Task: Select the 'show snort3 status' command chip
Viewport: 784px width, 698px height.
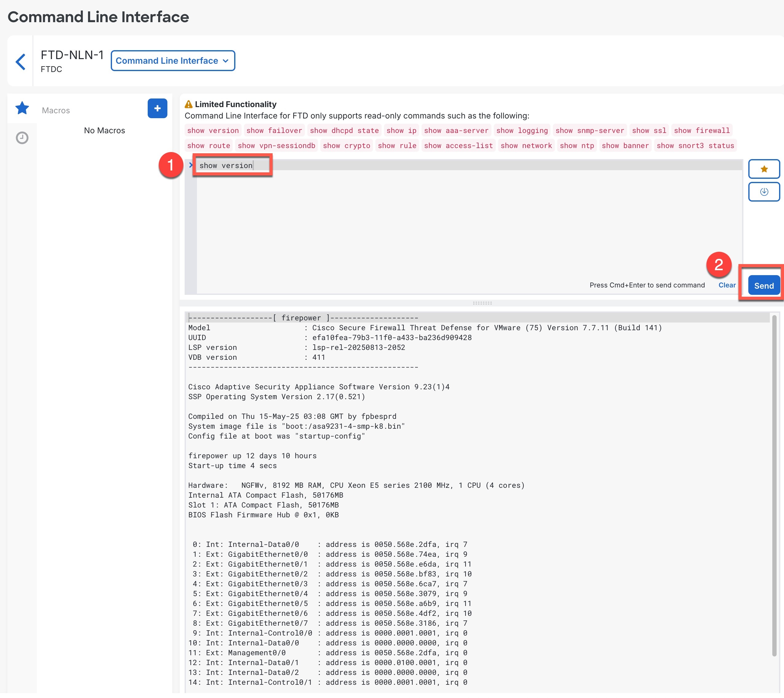Action: (695, 146)
